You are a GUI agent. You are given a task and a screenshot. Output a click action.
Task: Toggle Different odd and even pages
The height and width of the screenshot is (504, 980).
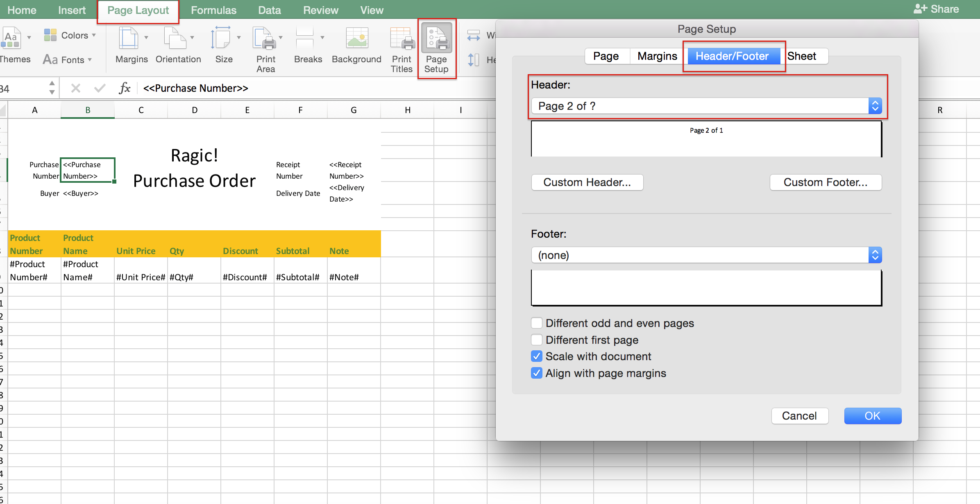coord(536,323)
